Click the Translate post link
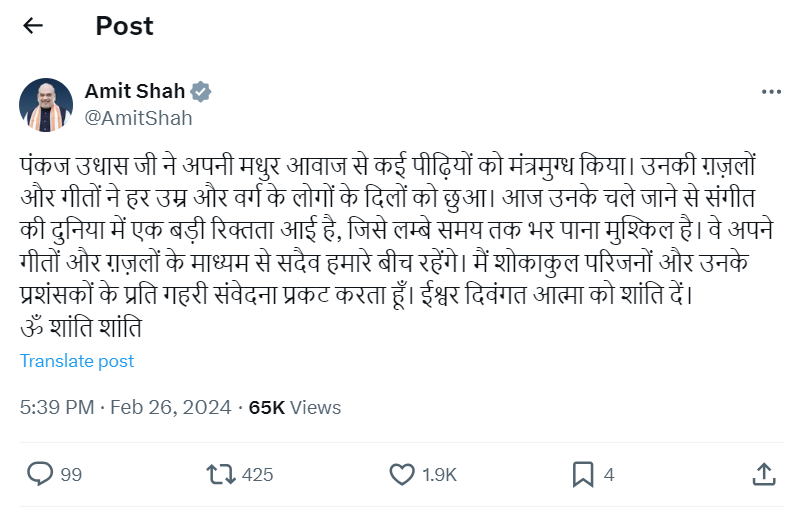The image size is (806, 519). click(x=77, y=361)
